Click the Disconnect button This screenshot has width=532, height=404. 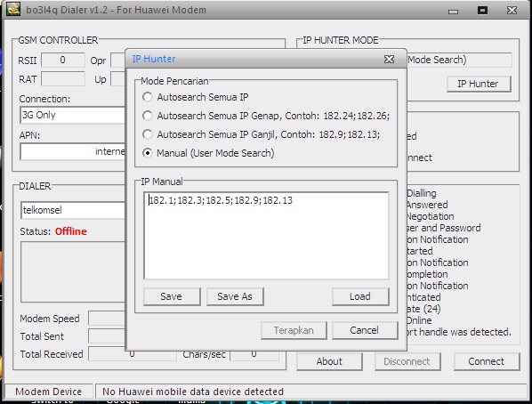coord(407,361)
